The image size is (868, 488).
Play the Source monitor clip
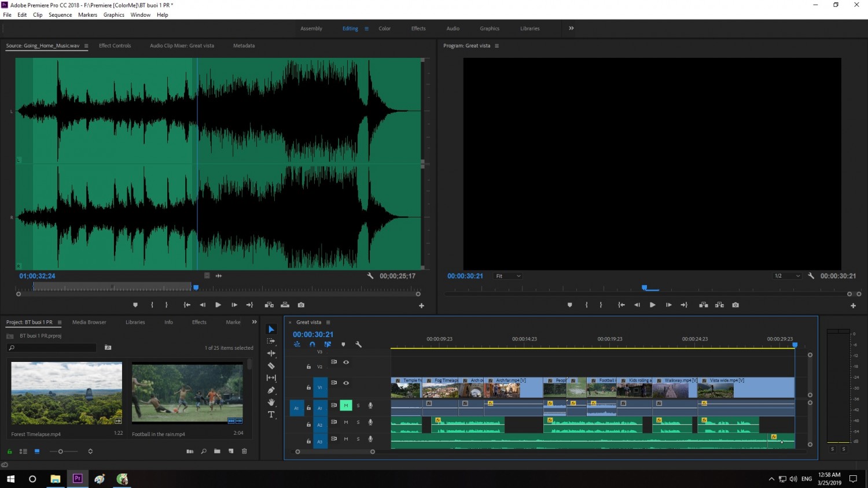[x=218, y=305]
